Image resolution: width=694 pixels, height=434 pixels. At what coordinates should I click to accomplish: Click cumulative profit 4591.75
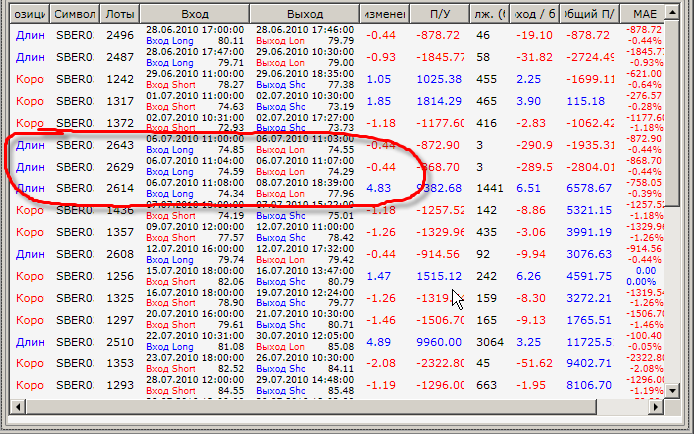(589, 276)
